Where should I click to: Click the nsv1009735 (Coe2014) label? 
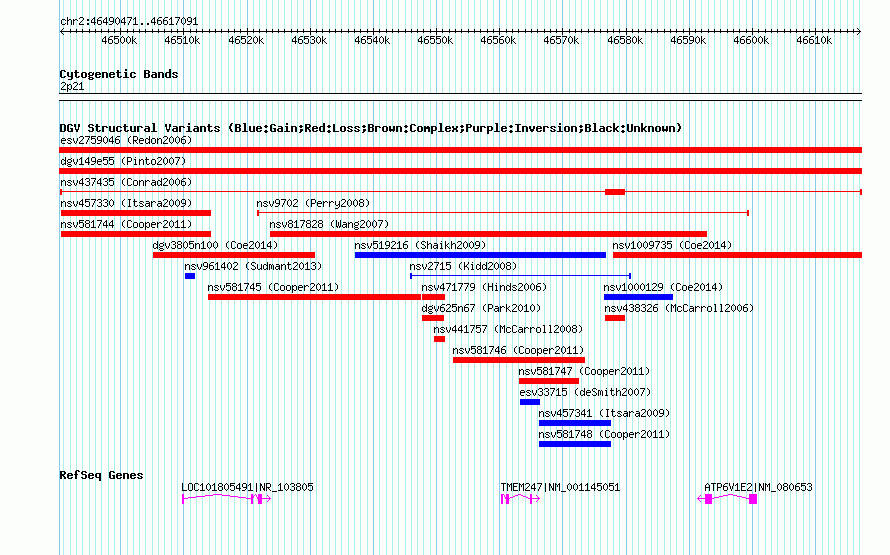[672, 245]
